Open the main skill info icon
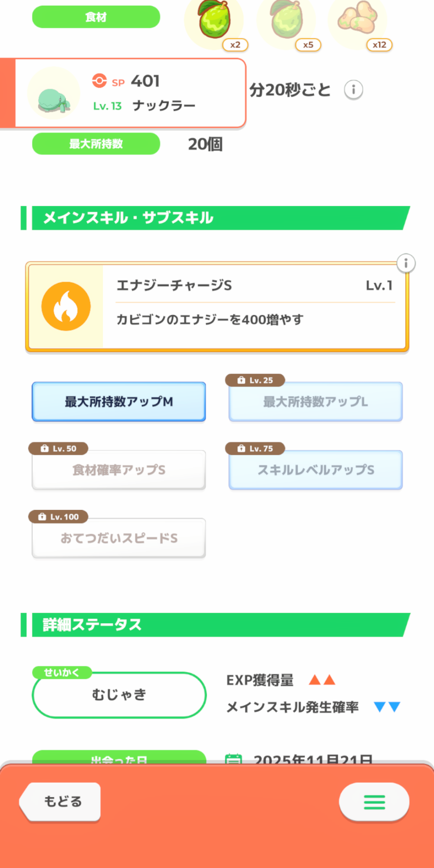This screenshot has height=868, width=434. (406, 263)
